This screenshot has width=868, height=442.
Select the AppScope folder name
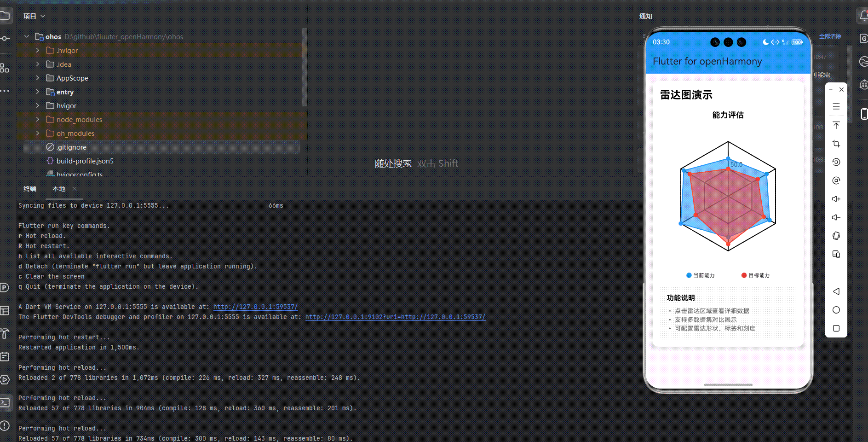click(72, 78)
